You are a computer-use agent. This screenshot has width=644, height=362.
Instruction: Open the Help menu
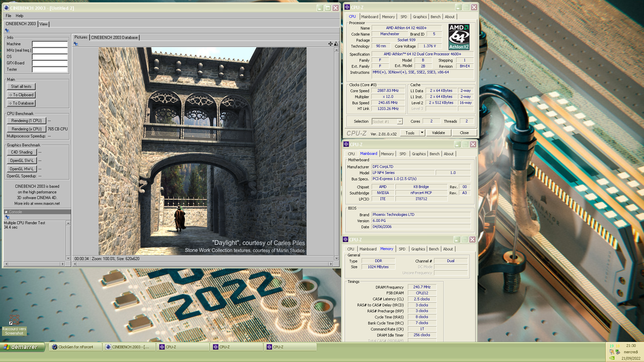tap(19, 16)
